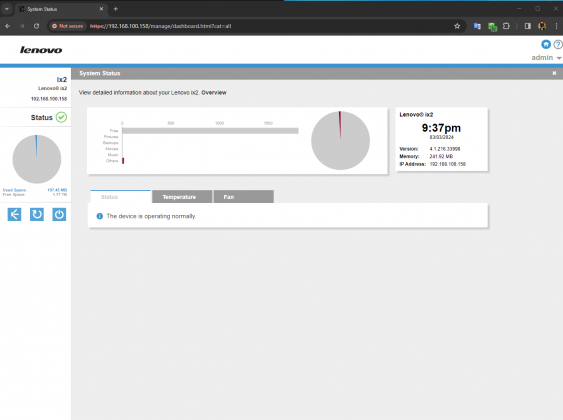Open the Chrome three-dot menu
563x420 pixels.
pyautogui.click(x=557, y=26)
